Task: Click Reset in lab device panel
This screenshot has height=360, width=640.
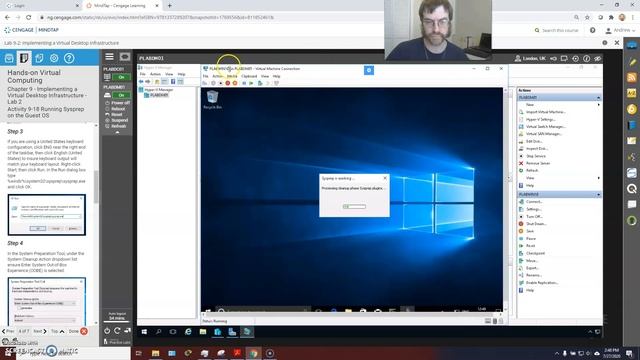Action: pos(116,115)
